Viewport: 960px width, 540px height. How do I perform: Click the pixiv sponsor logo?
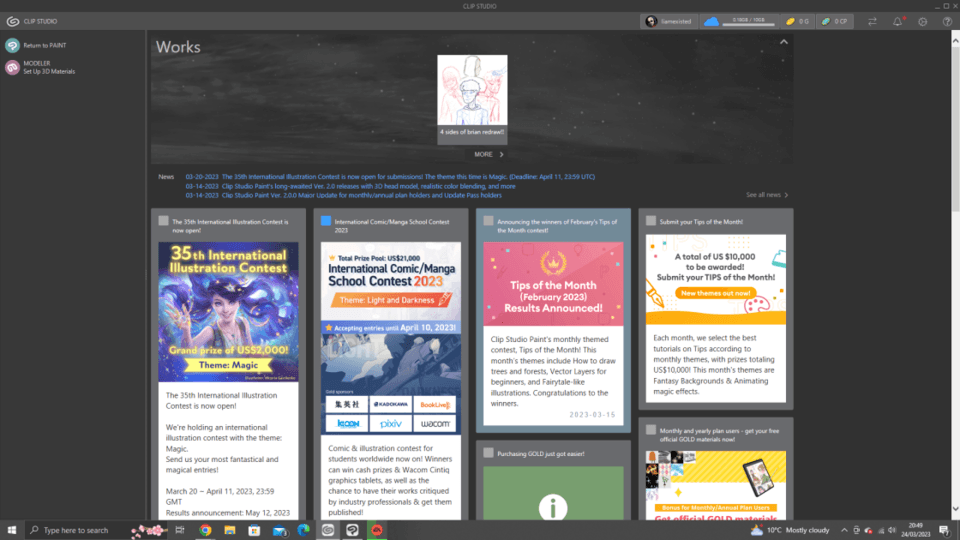(391, 424)
